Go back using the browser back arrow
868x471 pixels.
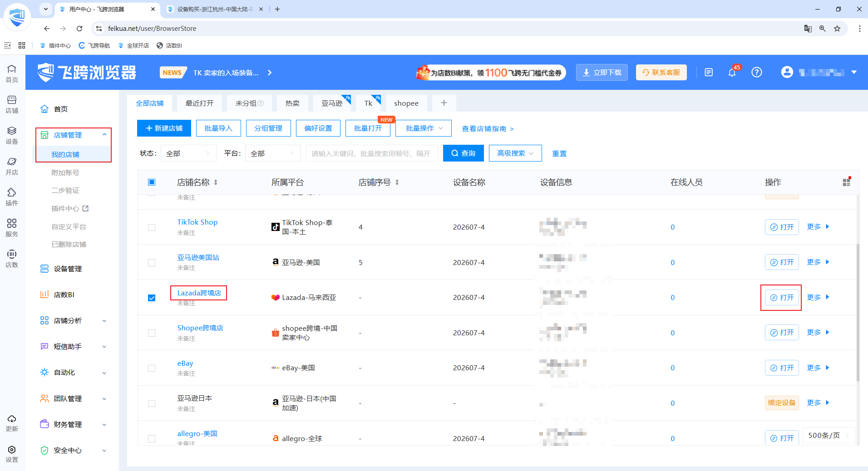pos(47,29)
